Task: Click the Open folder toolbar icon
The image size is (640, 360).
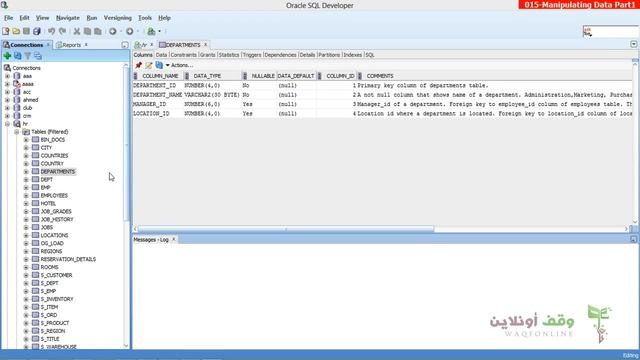Action: pos(16,31)
